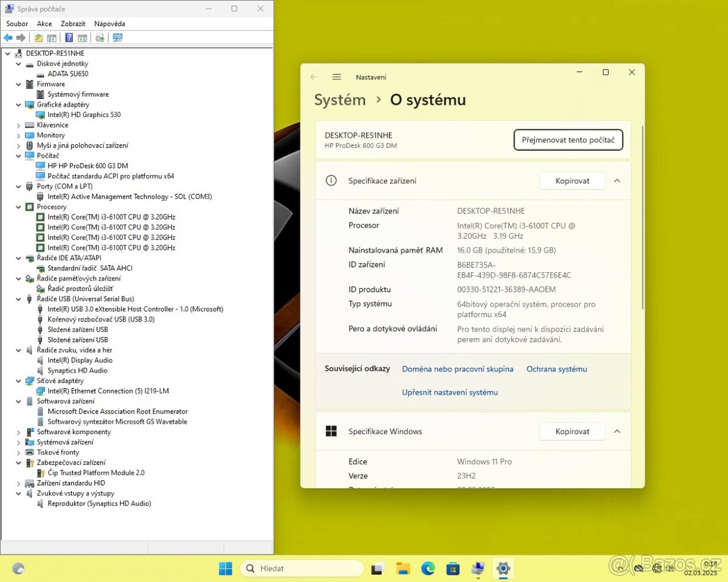Viewport: 728px width, 582px height.
Task: Open the Zobrazit menu
Action: (x=73, y=24)
